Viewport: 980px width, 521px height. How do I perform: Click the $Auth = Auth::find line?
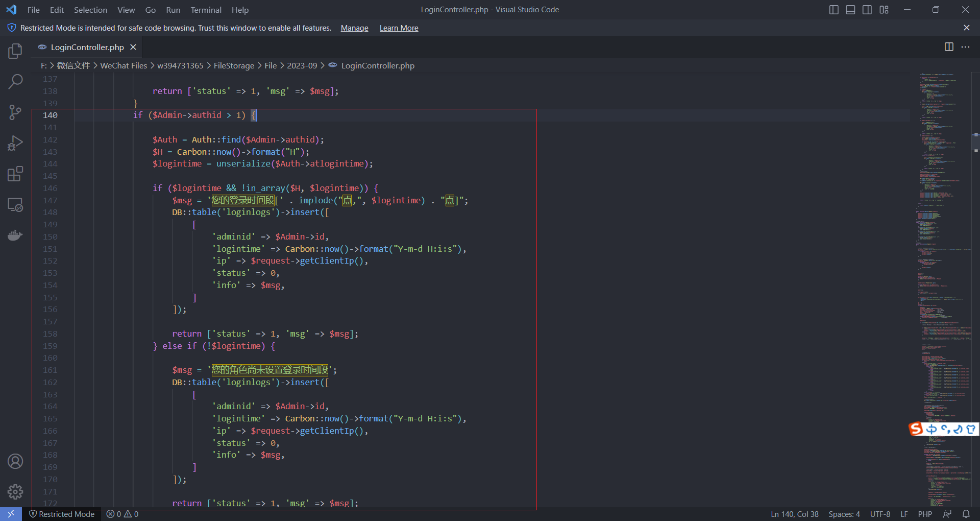click(238, 139)
